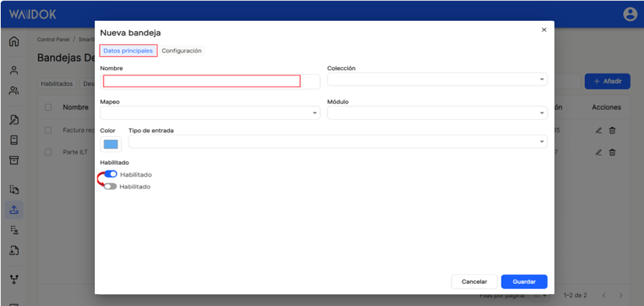
Task: Click the Guardar button
Action: click(x=524, y=282)
